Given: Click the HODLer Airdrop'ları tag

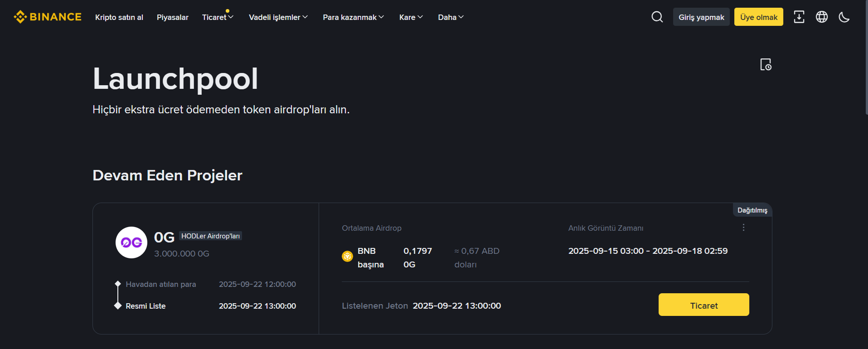Looking at the screenshot, I should tap(210, 236).
